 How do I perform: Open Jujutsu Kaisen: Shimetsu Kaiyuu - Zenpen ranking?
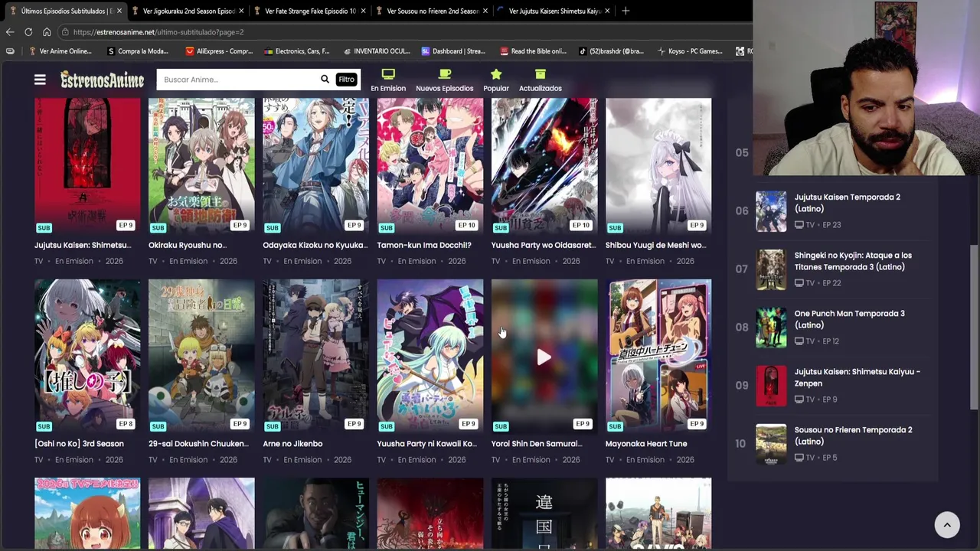(x=857, y=377)
